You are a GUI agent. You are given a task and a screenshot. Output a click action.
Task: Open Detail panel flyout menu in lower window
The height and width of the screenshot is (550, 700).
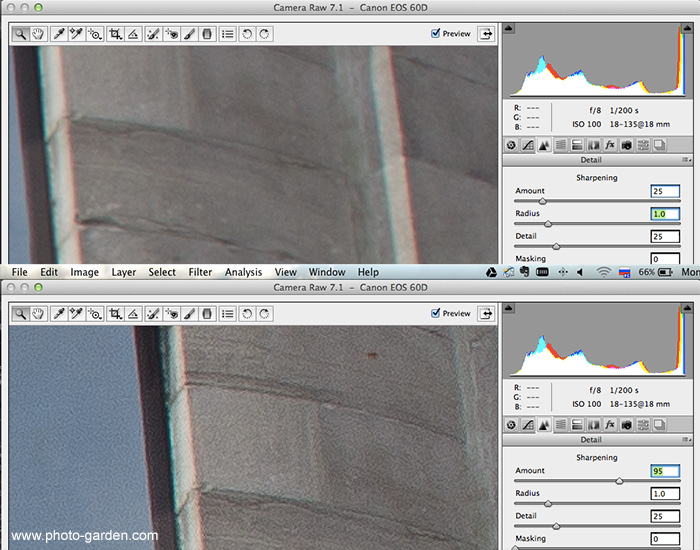tap(686, 439)
